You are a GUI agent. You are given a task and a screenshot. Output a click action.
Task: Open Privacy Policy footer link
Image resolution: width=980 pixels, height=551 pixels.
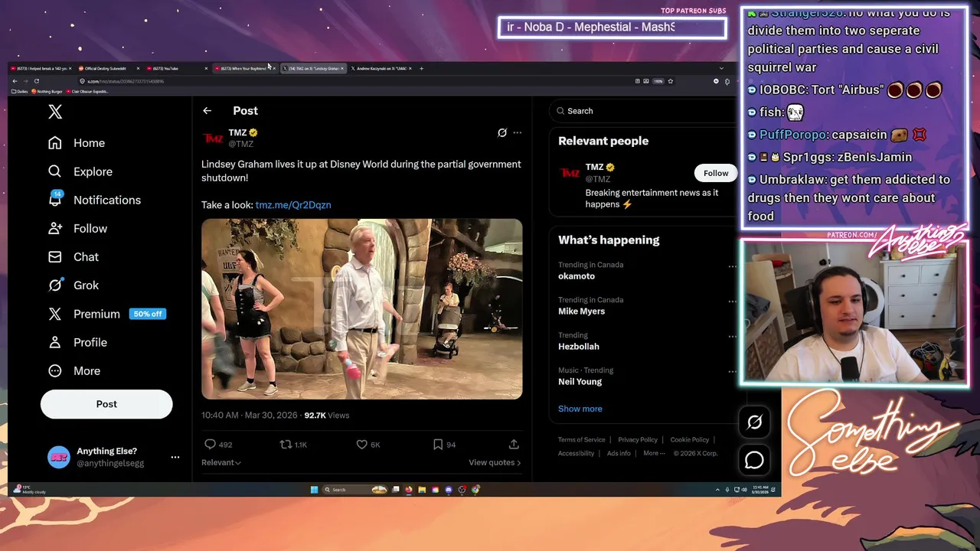638,440
